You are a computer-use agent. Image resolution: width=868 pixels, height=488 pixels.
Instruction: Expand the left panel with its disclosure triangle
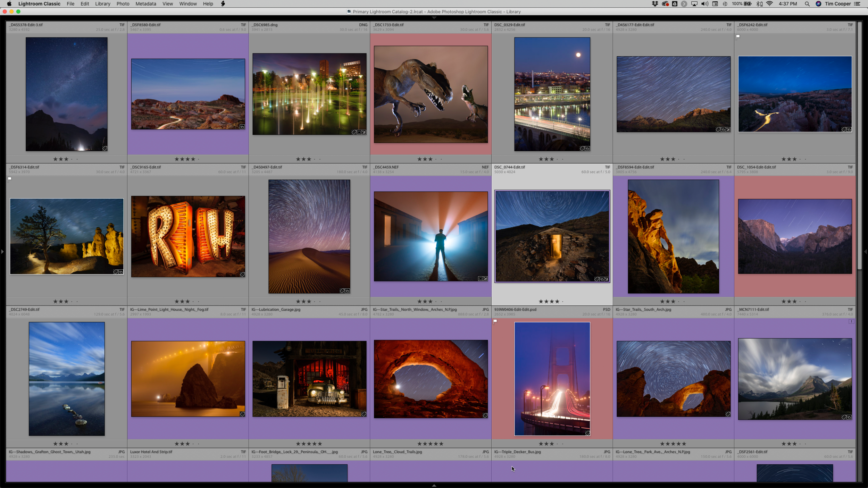tap(2, 252)
